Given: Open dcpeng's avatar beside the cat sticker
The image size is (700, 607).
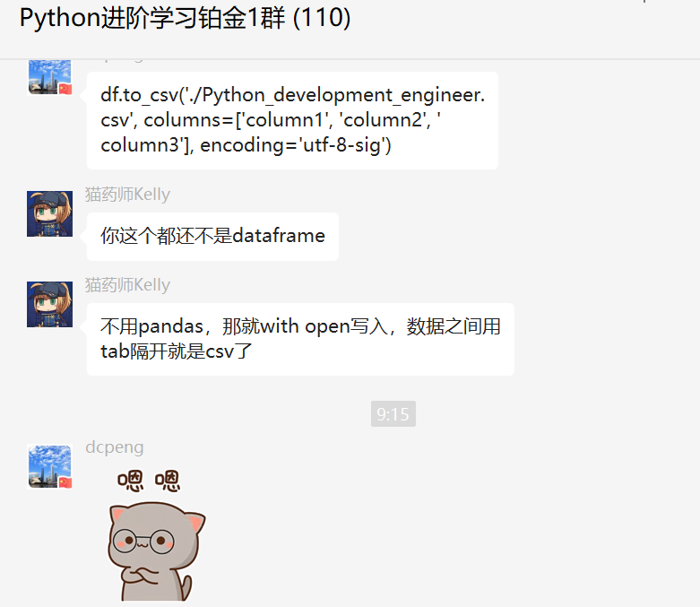Looking at the screenshot, I should click(x=49, y=466).
